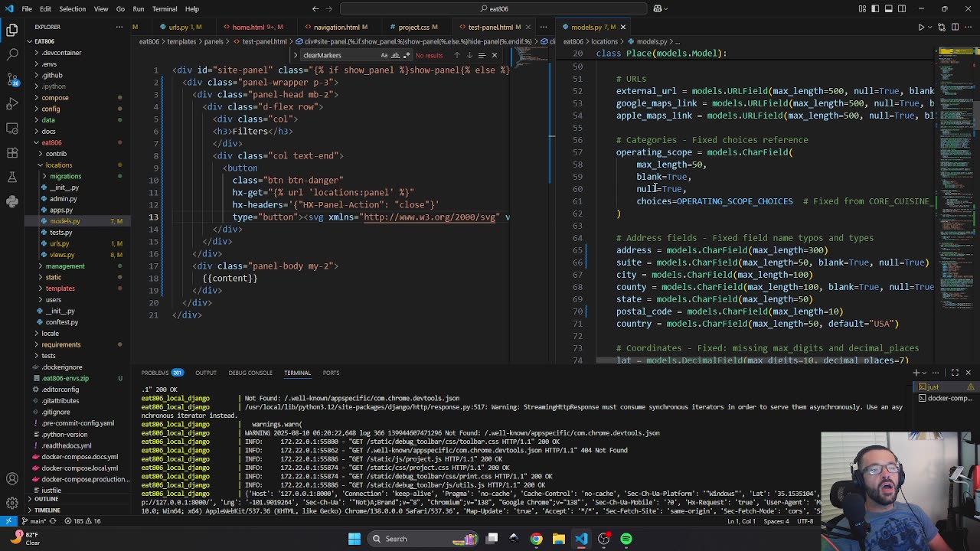Open the Explorer view in activity bar
The width and height of the screenshot is (980, 551).
(x=12, y=31)
